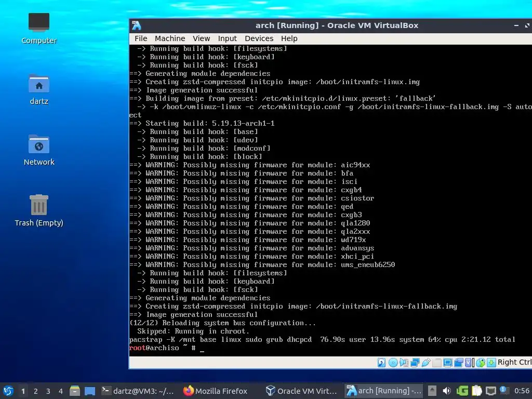Click the '(12/12) Reloading system bus configuration...' line
Viewport: 532px width, 399px height.
[222, 323]
